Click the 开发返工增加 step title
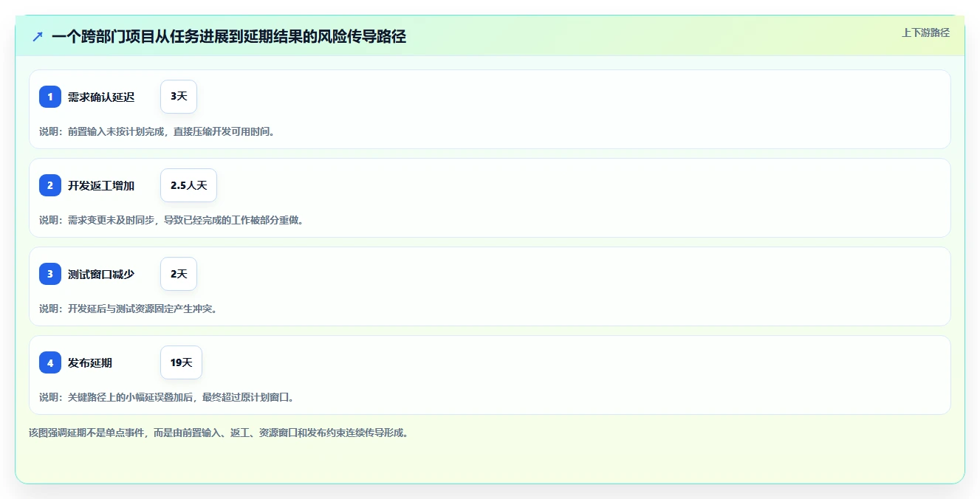Screen dimensions: 980x499 (x=101, y=185)
